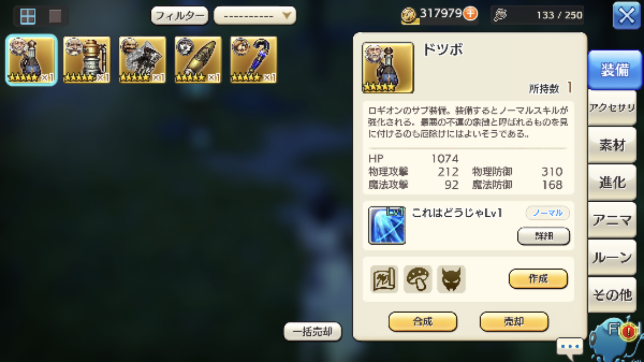644x362 pixels.
Task: Select the golden bullet equipment item
Action: pyautogui.click(x=198, y=60)
